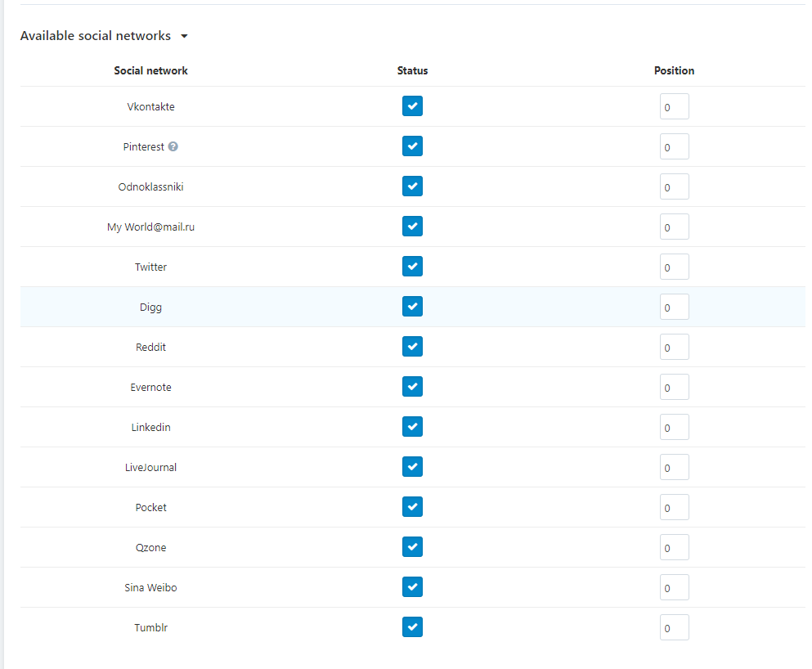Focus the Pocket position input
This screenshot has height=669, width=812.
[x=675, y=507]
